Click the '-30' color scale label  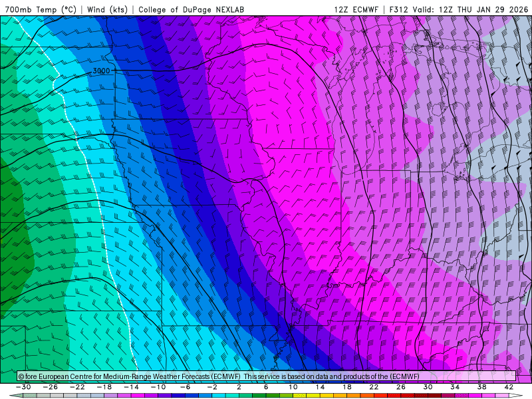(x=23, y=387)
